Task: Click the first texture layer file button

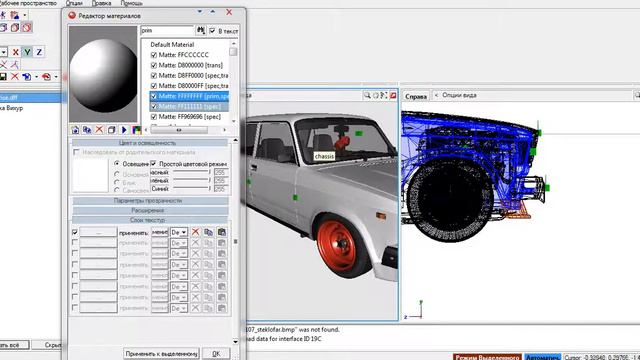Action: tap(98, 232)
